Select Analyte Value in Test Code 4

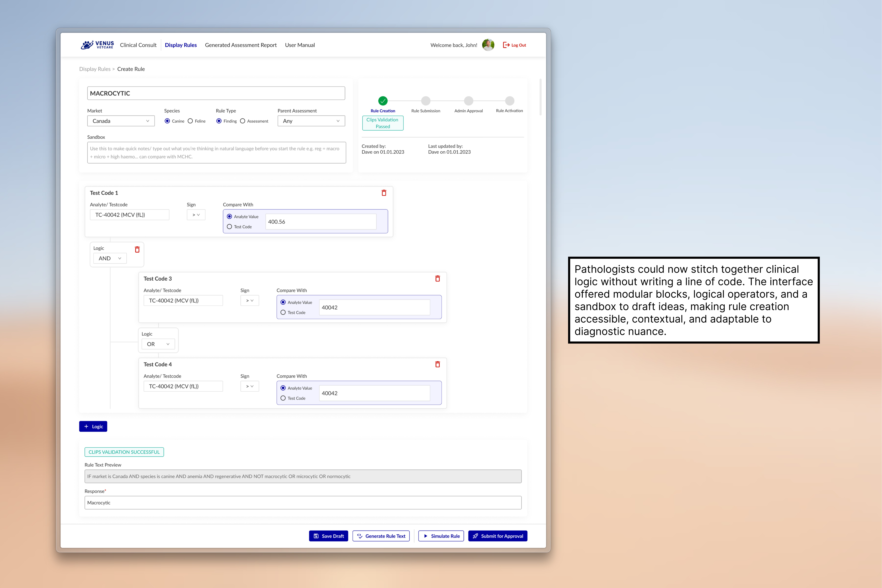[283, 388]
